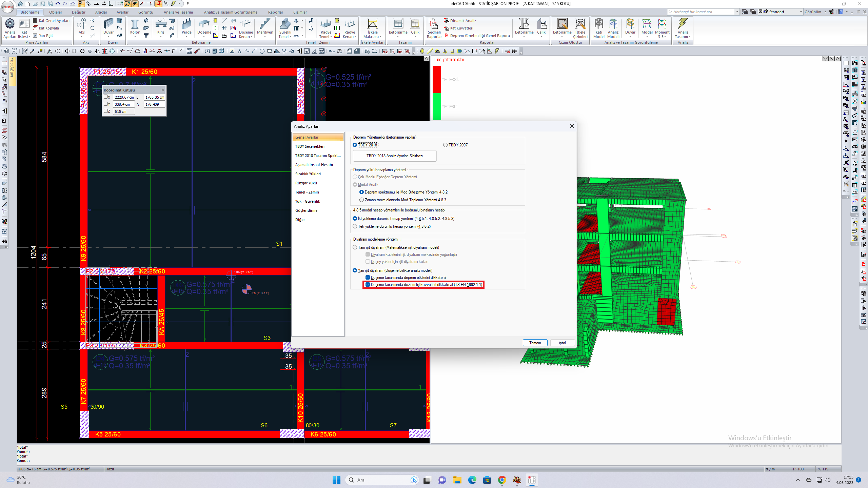This screenshot has height=488, width=868.
Task: Click Kat Genel Ayarları
Action: 51,21
